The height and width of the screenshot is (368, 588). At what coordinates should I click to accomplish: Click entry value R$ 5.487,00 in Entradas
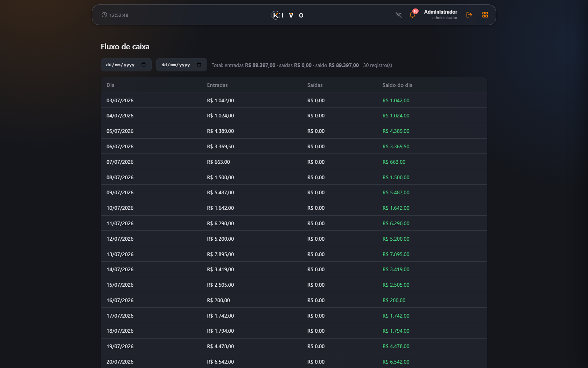pos(220,192)
